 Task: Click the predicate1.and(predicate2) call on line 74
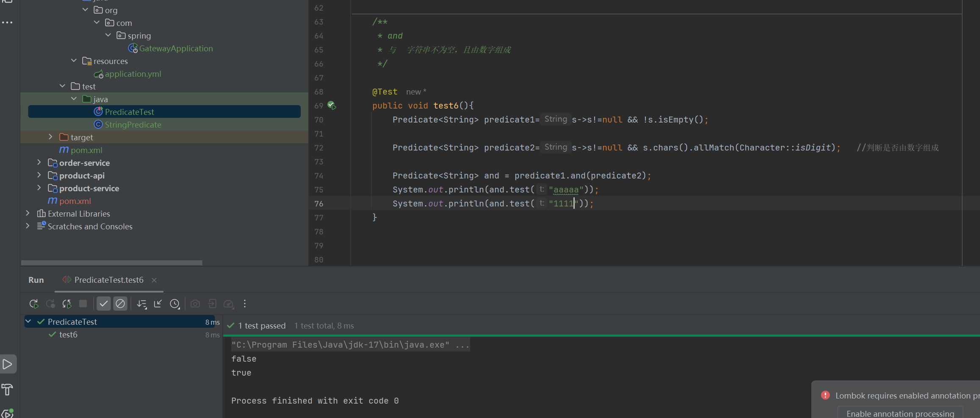(580, 176)
